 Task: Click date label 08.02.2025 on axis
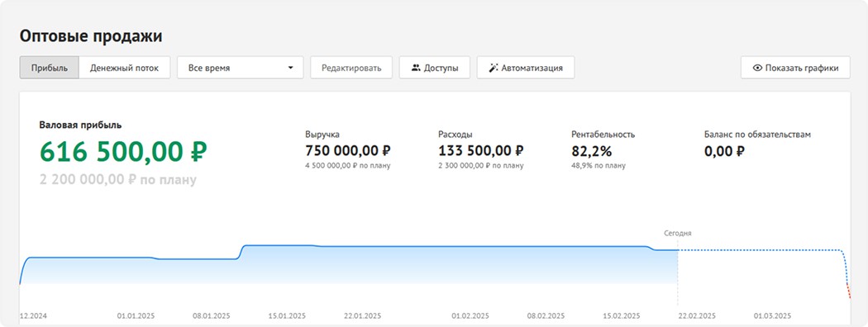546,316
